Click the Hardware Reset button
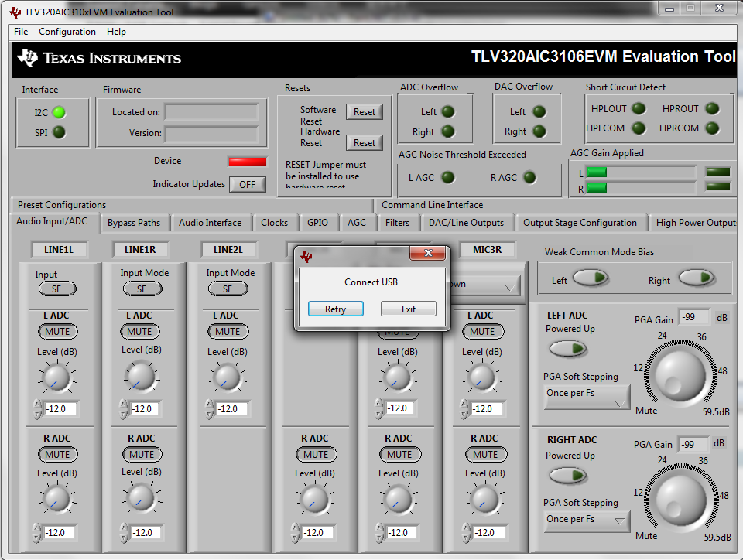 click(364, 143)
